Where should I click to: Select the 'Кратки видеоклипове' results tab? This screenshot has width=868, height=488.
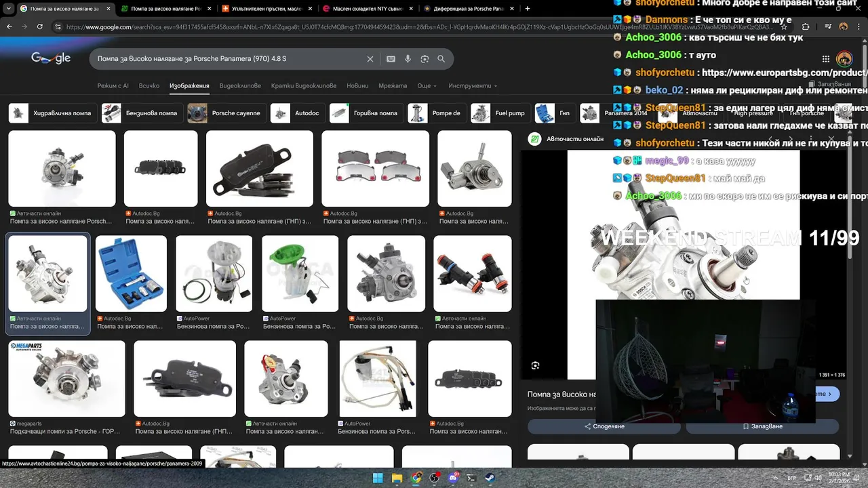point(304,86)
